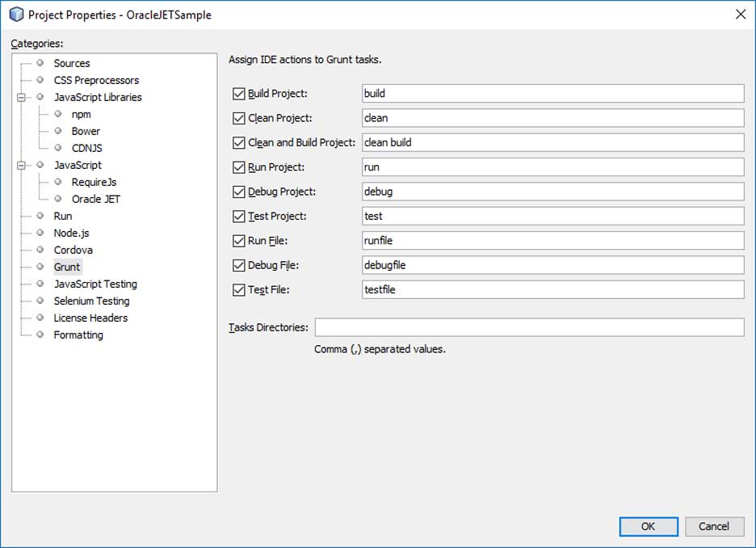Viewport: 756px width, 548px height.
Task: Collapse the JavaScript Libraries tree node
Action: (20, 97)
